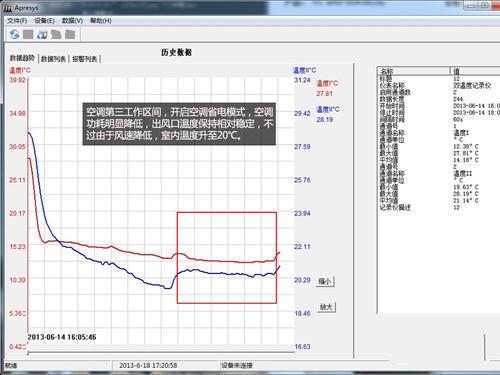Open the 文件(F) menu
The image size is (500, 375).
click(x=17, y=21)
